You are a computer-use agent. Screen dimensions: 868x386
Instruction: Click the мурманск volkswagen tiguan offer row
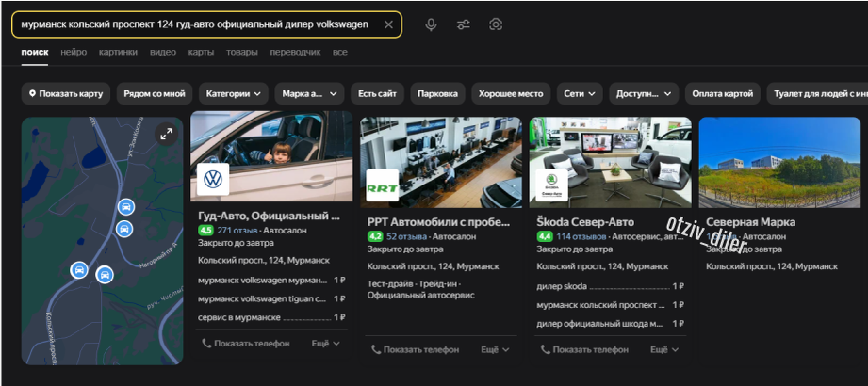[271, 298]
